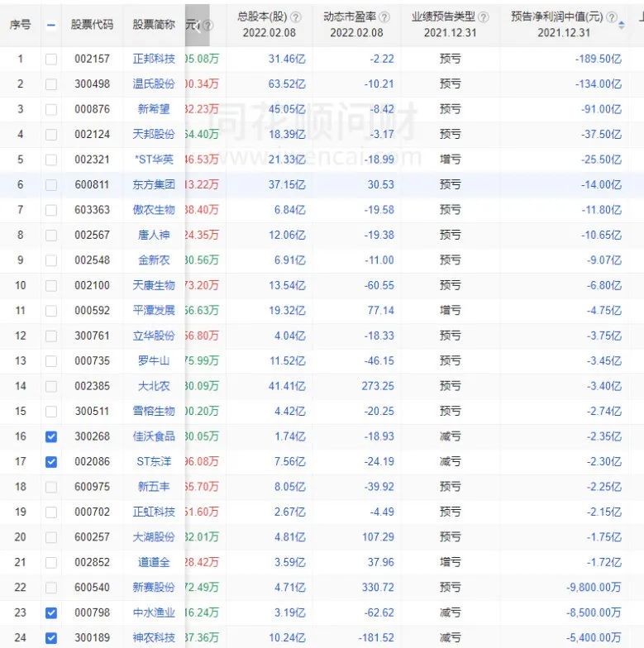Click net profit value -189.50亿
Image resolution: width=644 pixels, height=648 pixels.
click(599, 60)
